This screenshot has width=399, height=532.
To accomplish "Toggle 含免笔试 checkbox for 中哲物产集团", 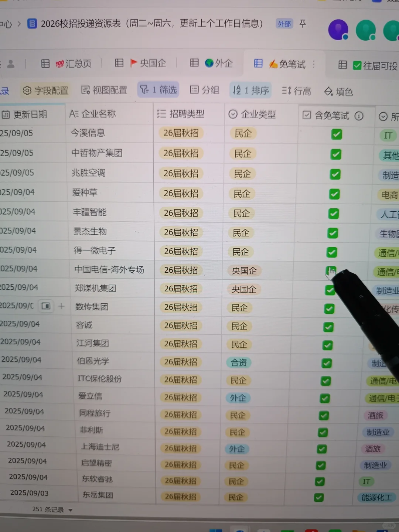I will [x=336, y=154].
